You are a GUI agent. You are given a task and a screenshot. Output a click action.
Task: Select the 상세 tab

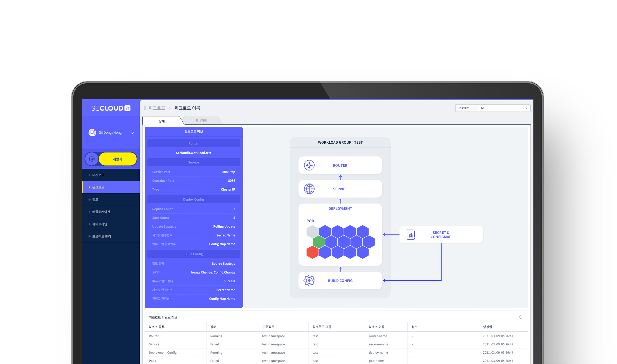tap(161, 121)
